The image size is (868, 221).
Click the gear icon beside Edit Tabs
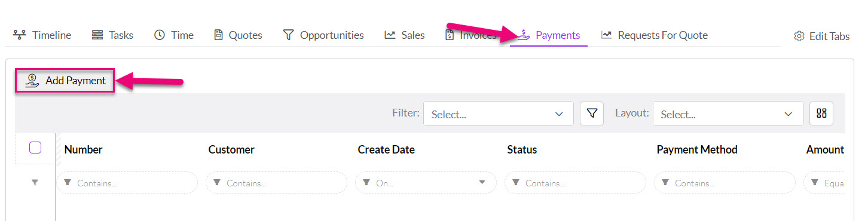coord(799,36)
